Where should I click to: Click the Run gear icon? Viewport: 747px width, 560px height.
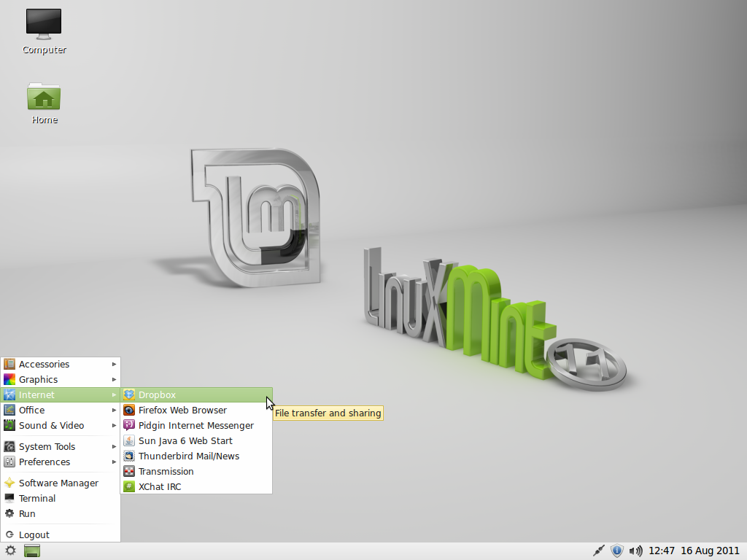point(9,513)
